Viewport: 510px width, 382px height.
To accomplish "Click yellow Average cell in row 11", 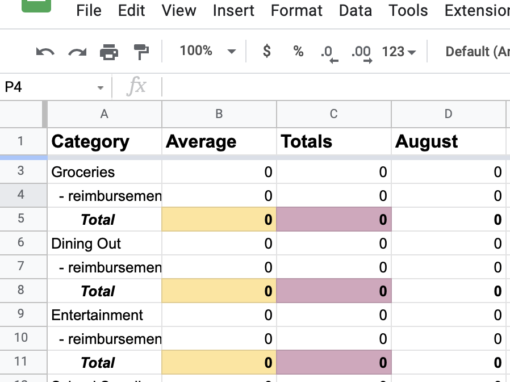I will tap(219, 362).
